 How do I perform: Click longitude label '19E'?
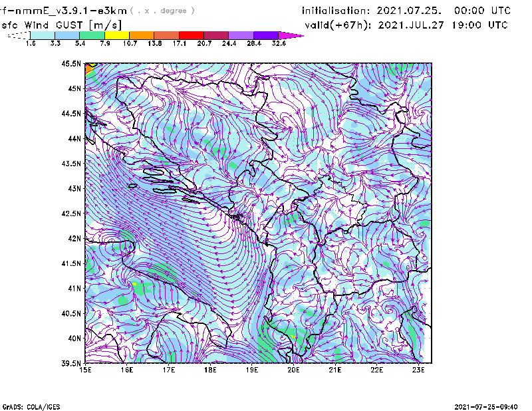(x=252, y=370)
